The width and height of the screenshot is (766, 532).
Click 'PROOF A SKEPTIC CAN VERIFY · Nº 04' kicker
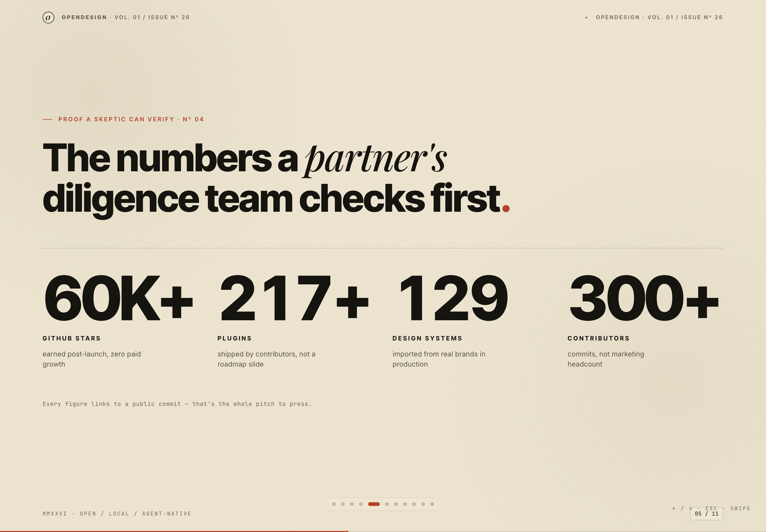(x=131, y=119)
